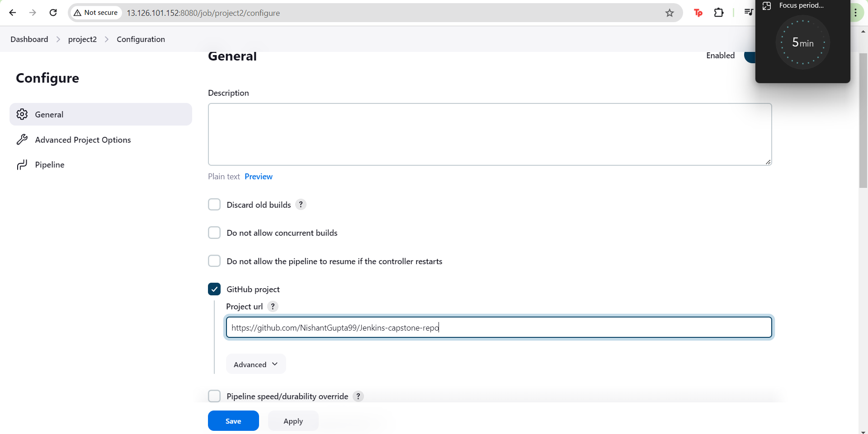Show help for Pipeline speed/durability override
Viewport: 868px width, 434px height.
pyautogui.click(x=358, y=397)
